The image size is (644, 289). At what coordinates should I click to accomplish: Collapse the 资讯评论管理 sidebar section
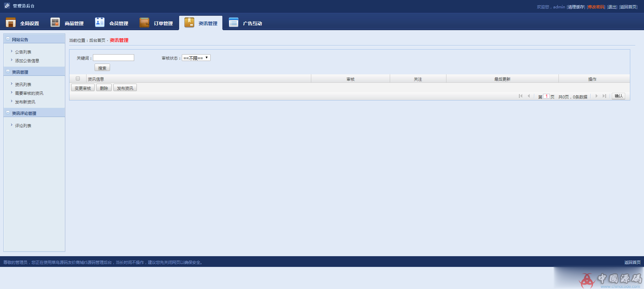pyautogui.click(x=8, y=113)
